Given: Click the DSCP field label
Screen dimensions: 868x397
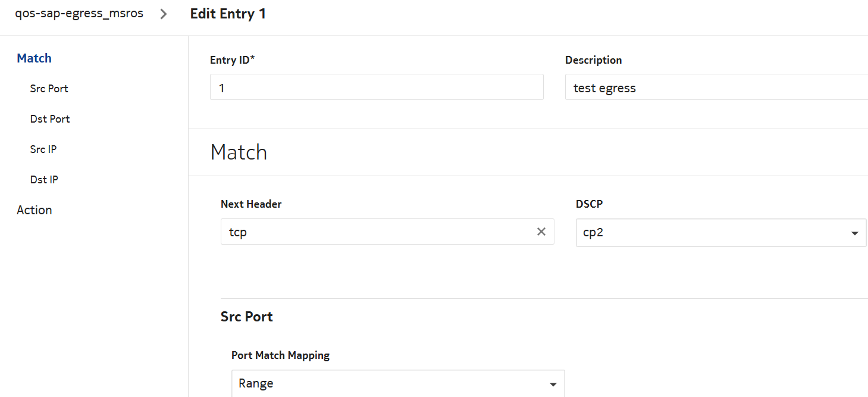Looking at the screenshot, I should [x=589, y=204].
